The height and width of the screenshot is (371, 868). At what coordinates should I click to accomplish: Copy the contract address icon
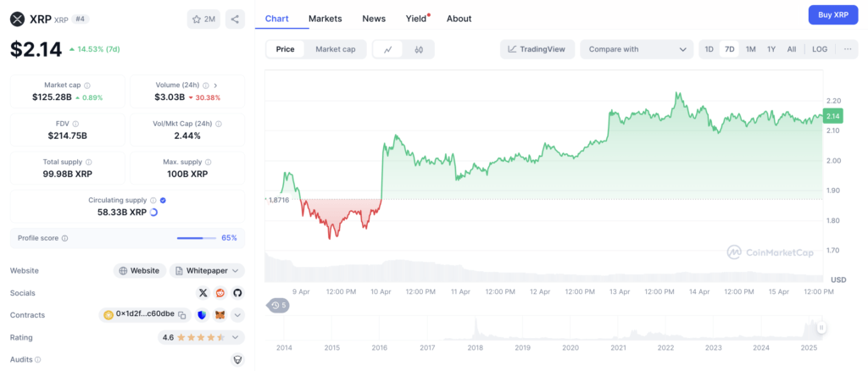tap(181, 315)
